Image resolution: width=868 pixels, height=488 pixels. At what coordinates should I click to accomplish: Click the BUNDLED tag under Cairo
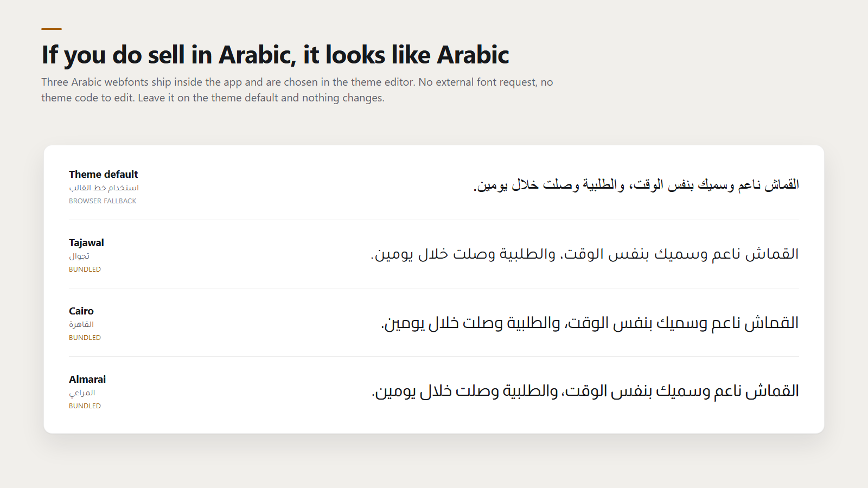click(85, 337)
